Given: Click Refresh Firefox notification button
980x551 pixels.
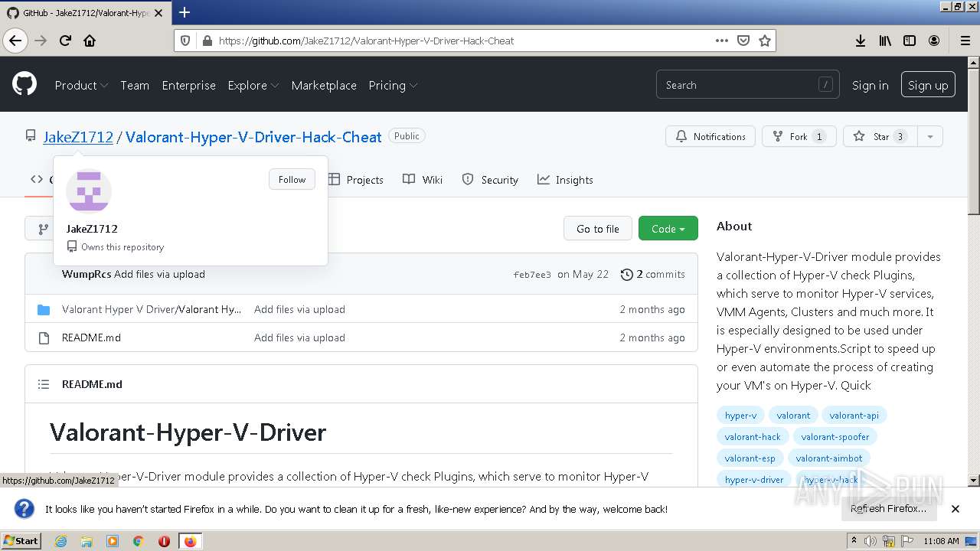Looking at the screenshot, I should (888, 508).
